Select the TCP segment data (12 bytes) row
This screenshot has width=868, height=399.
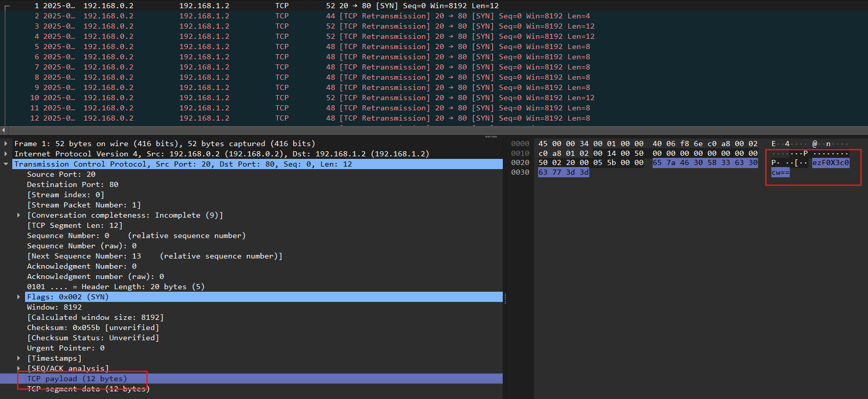tap(88, 389)
